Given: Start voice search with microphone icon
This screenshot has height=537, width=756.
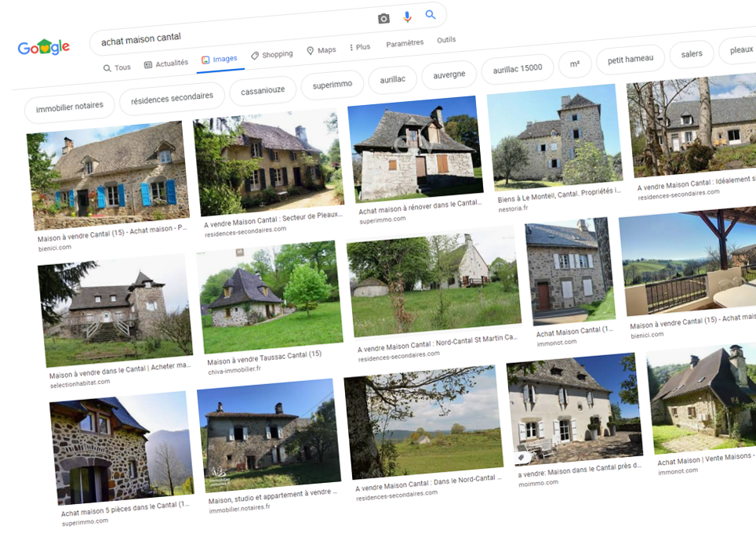Looking at the screenshot, I should (x=407, y=17).
